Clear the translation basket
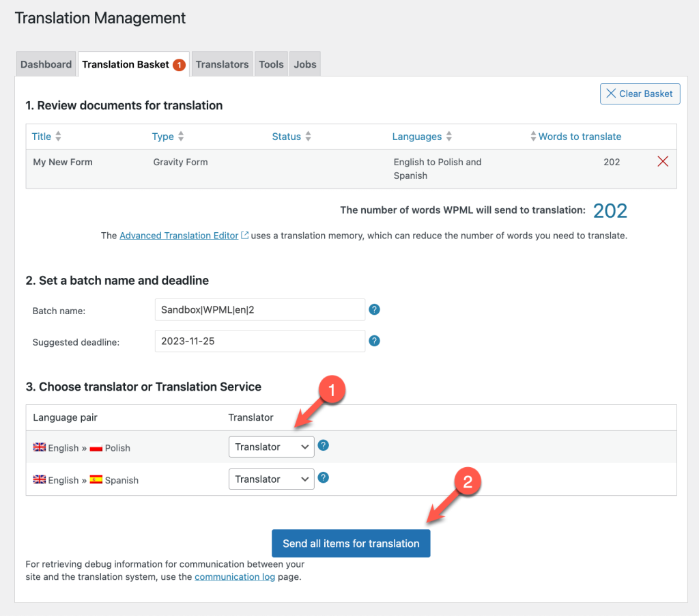Image resolution: width=699 pixels, height=616 pixels. (640, 94)
